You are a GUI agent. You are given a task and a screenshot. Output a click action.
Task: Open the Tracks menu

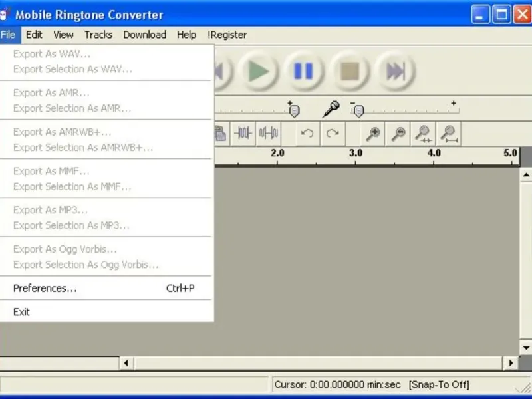coord(98,35)
